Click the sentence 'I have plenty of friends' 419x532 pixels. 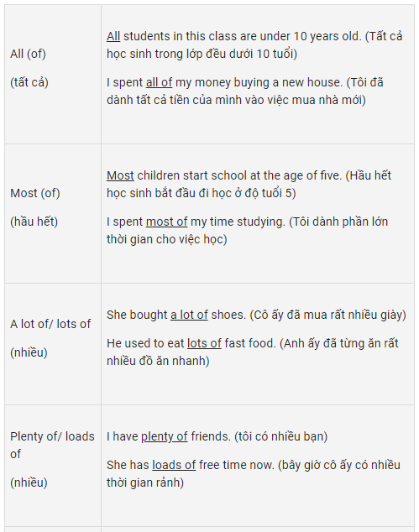point(169,436)
